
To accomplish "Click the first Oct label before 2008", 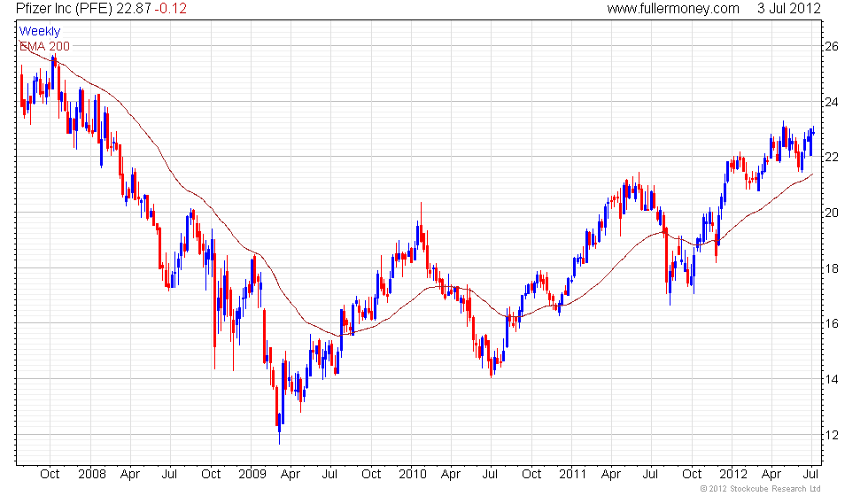I will click(x=50, y=474).
